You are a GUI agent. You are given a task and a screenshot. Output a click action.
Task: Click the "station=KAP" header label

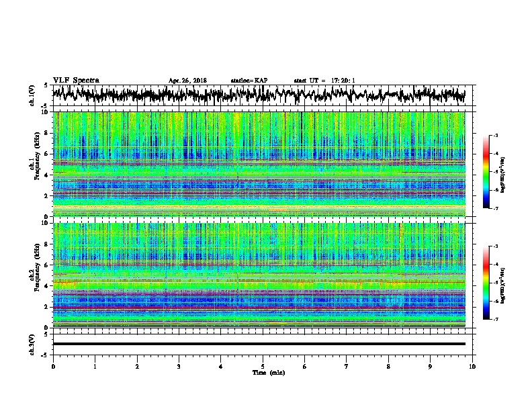tap(249, 81)
